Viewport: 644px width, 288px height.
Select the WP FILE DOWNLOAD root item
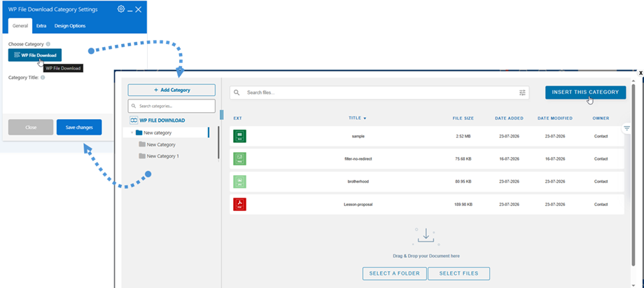[157, 121]
